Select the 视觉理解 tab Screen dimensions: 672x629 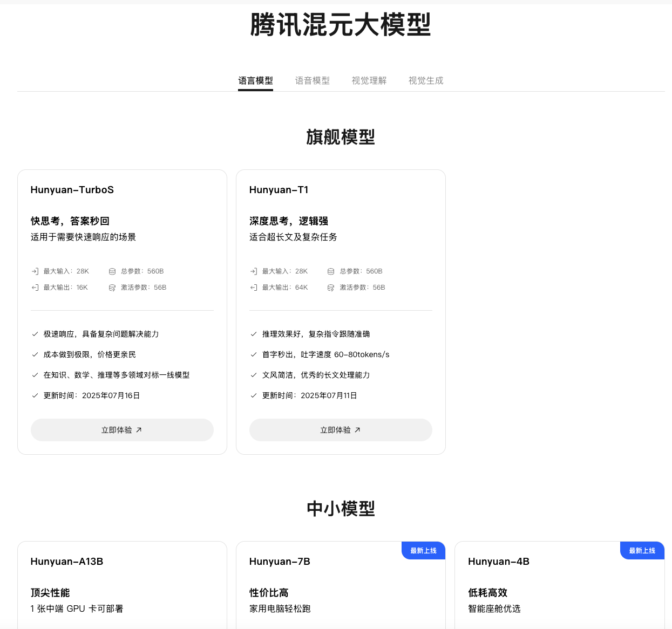pos(369,80)
